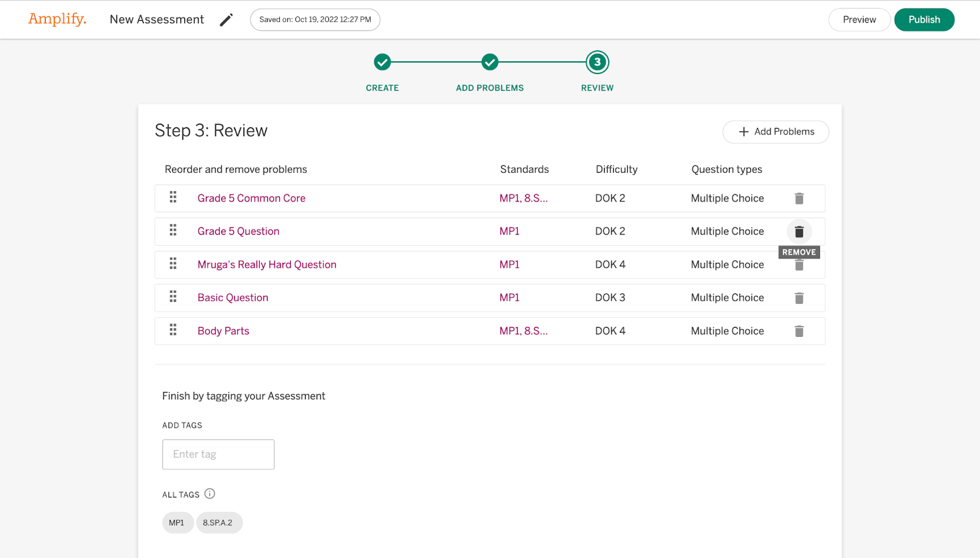980x558 pixels.
Task: Open the assessment Preview
Action: [859, 20]
